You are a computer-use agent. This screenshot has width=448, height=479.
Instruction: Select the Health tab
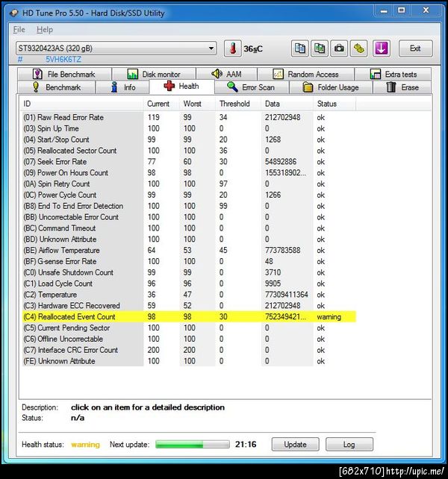click(x=181, y=87)
